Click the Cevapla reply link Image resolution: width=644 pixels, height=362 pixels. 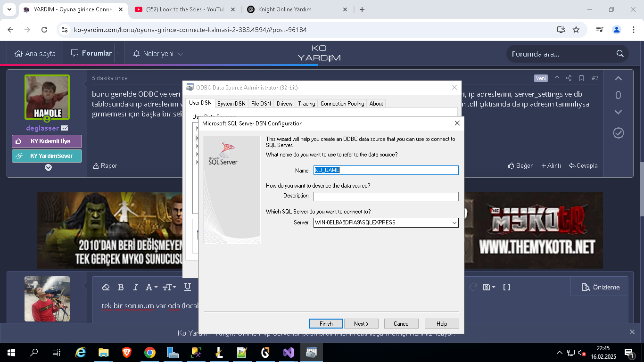tap(583, 165)
